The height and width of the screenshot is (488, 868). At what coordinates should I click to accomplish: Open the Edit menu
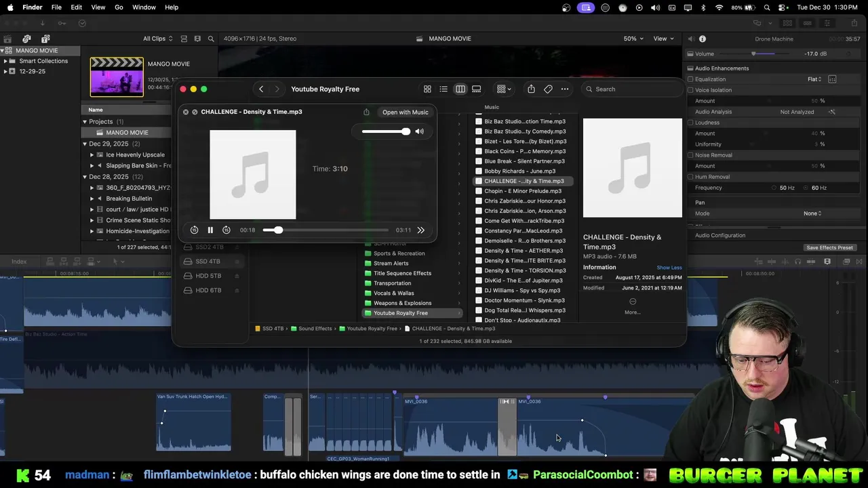point(77,7)
